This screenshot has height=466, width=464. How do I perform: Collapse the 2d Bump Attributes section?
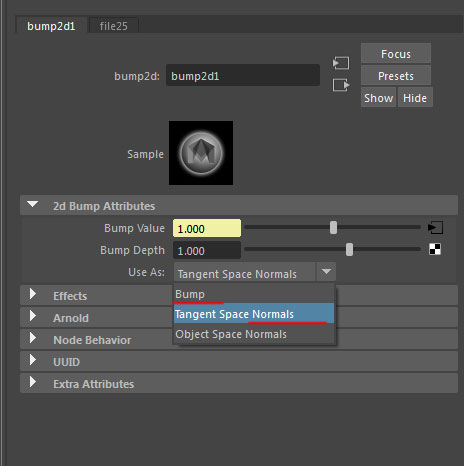tap(33, 205)
